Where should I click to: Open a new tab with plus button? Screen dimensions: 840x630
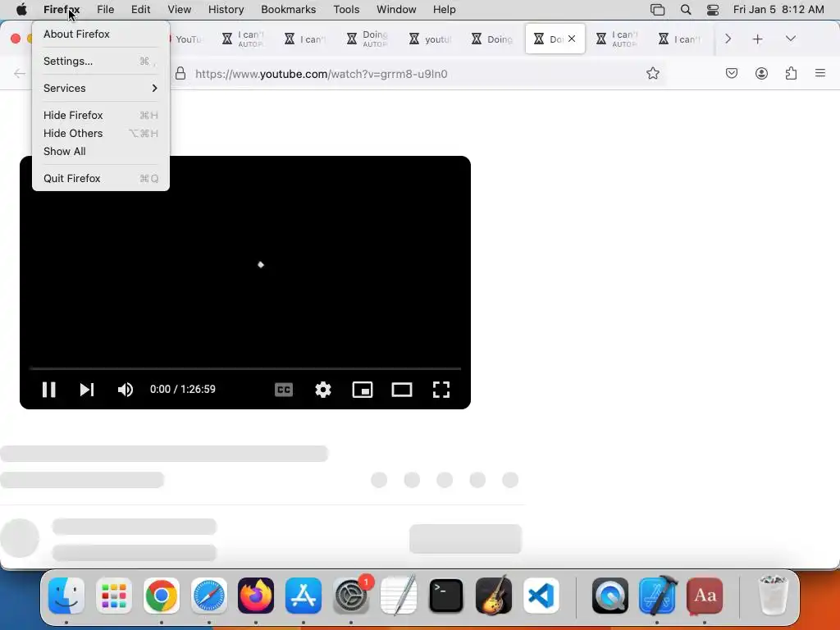coord(757,39)
